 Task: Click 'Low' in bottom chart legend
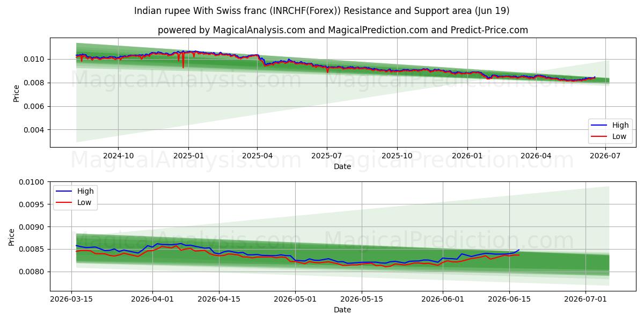(x=84, y=202)
